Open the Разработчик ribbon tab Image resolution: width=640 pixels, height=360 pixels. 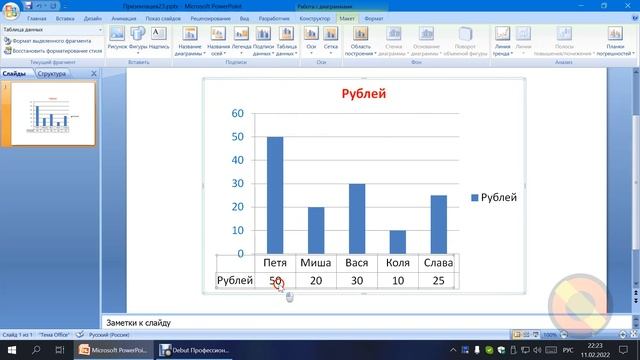click(x=274, y=18)
